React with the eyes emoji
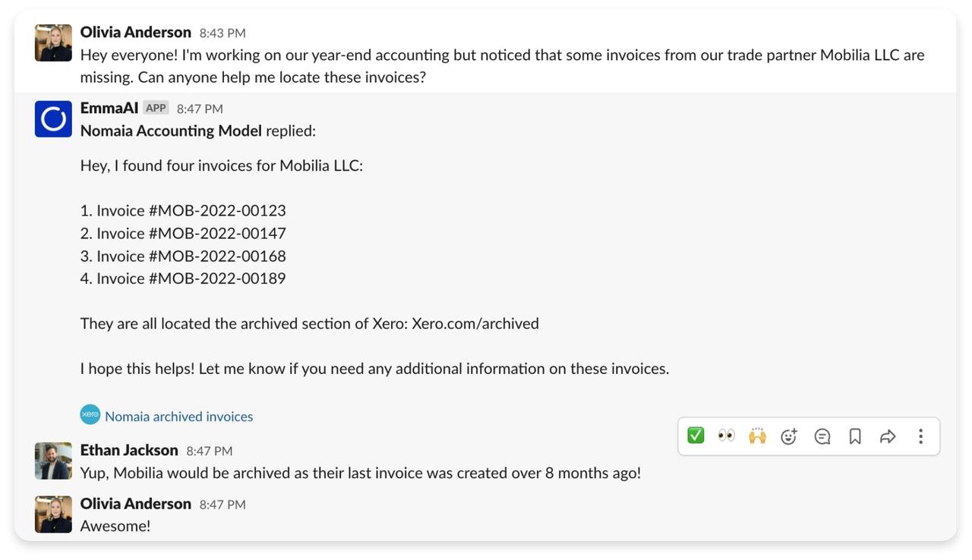972x560 pixels. [x=727, y=436]
